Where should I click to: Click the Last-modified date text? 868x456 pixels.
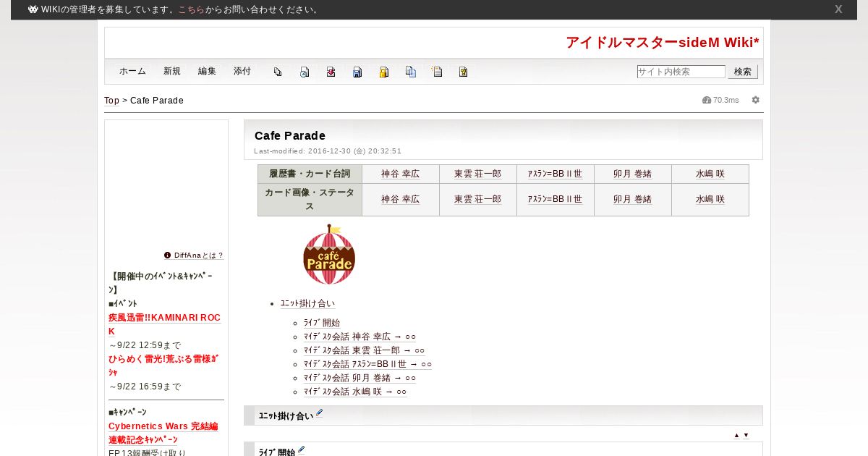coord(328,151)
